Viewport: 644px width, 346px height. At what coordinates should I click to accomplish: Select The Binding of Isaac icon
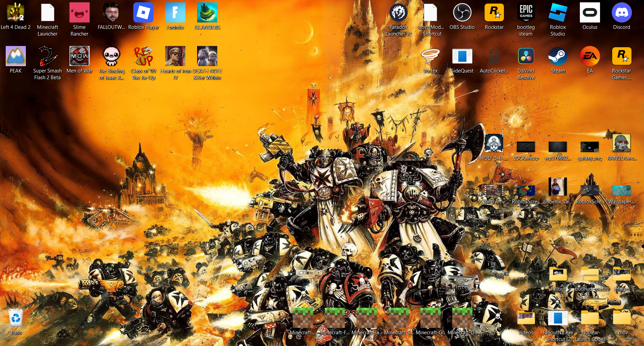111,56
